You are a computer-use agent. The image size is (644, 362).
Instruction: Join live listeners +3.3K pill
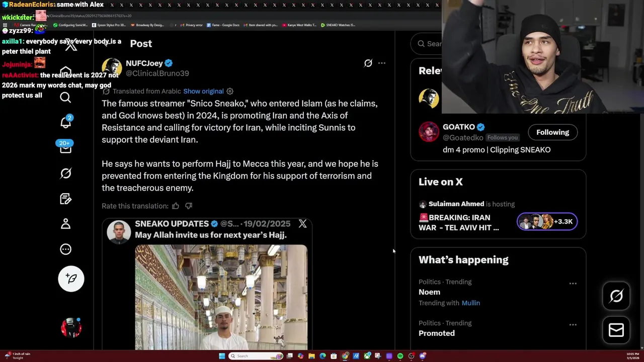coord(547,222)
